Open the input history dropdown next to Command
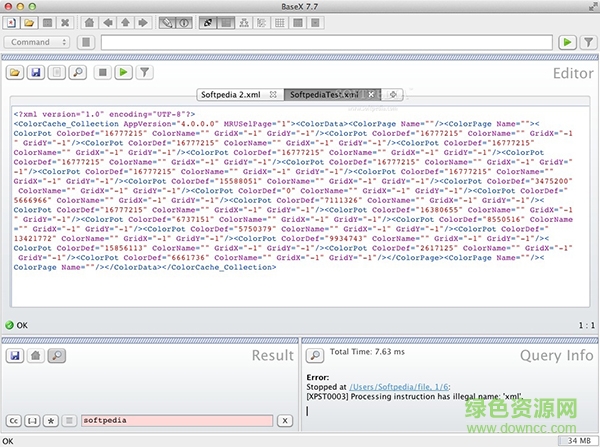The height and width of the screenshot is (447, 600). (85, 42)
